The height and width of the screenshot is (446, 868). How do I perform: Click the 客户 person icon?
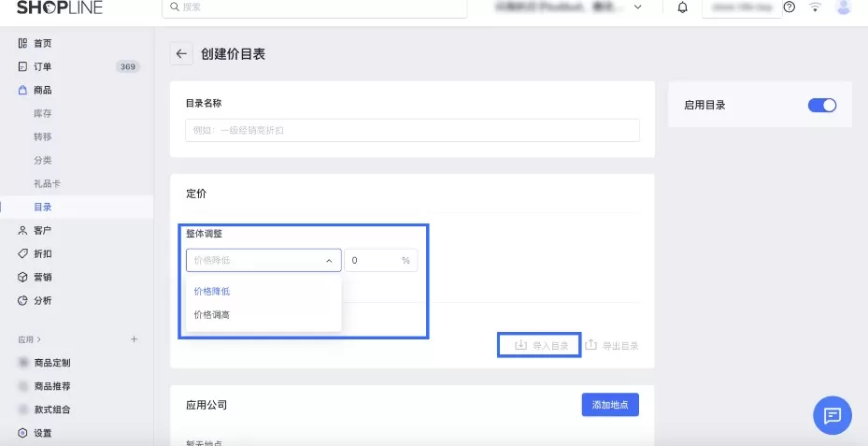tap(22, 230)
